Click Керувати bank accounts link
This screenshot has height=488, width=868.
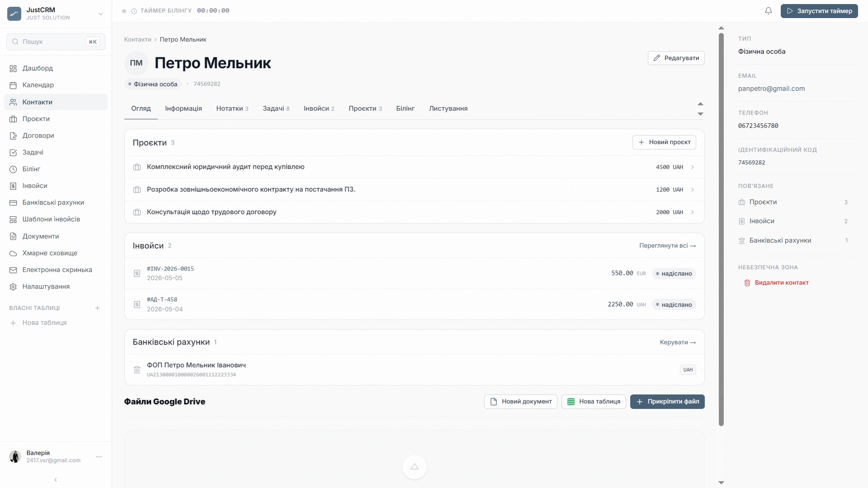678,343
